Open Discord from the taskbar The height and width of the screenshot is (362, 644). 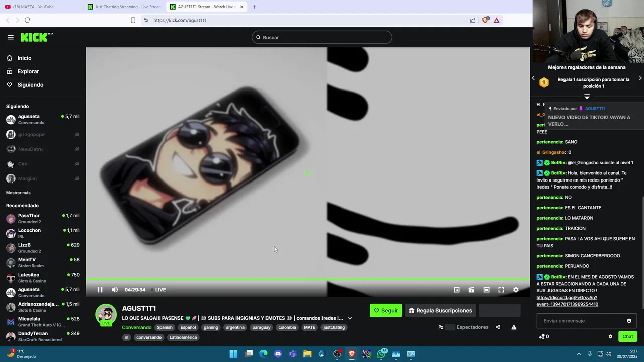[278, 354]
